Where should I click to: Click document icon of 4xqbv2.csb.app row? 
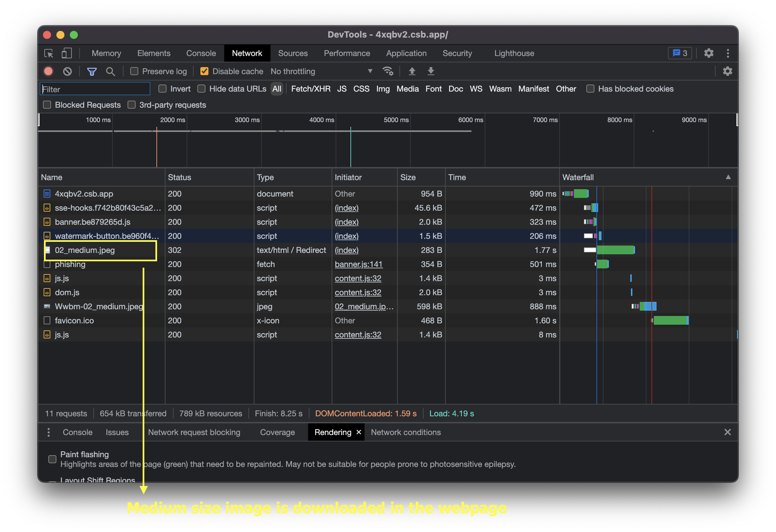point(47,194)
